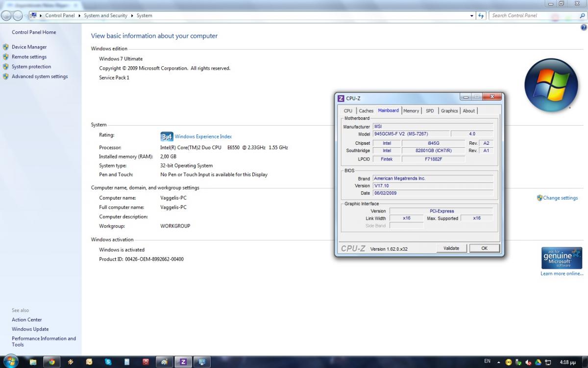Image resolution: width=588 pixels, height=368 pixels.
Task: Open Learn more online link
Action: tap(562, 274)
